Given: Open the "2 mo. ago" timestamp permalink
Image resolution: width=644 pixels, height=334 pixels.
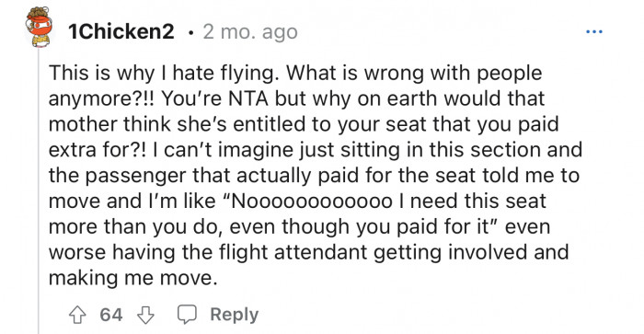Looking at the screenshot, I should 250,32.
